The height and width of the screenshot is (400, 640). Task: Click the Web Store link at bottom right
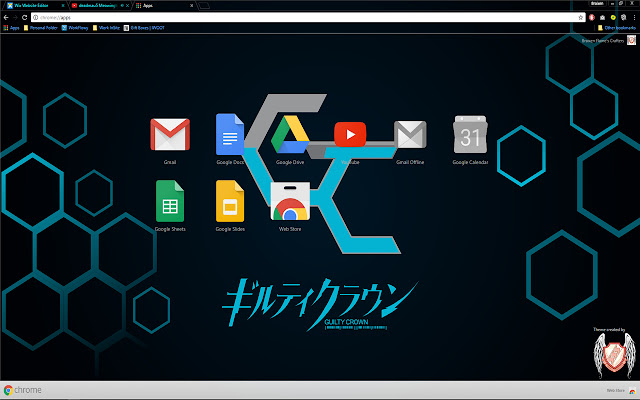pyautogui.click(x=616, y=391)
